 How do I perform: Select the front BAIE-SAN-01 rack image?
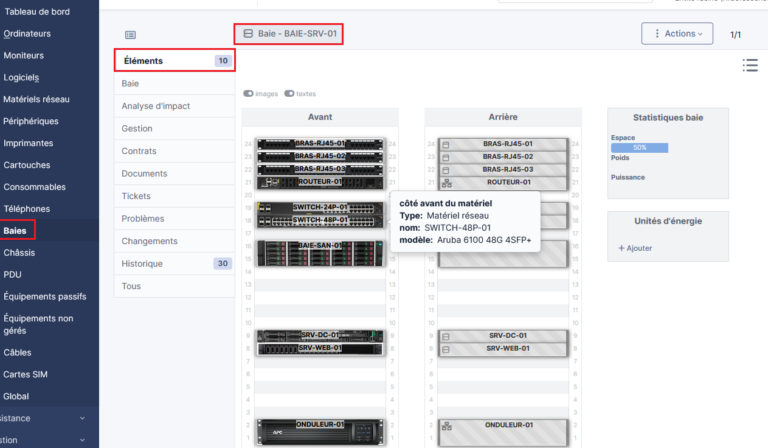pyautogui.click(x=320, y=254)
